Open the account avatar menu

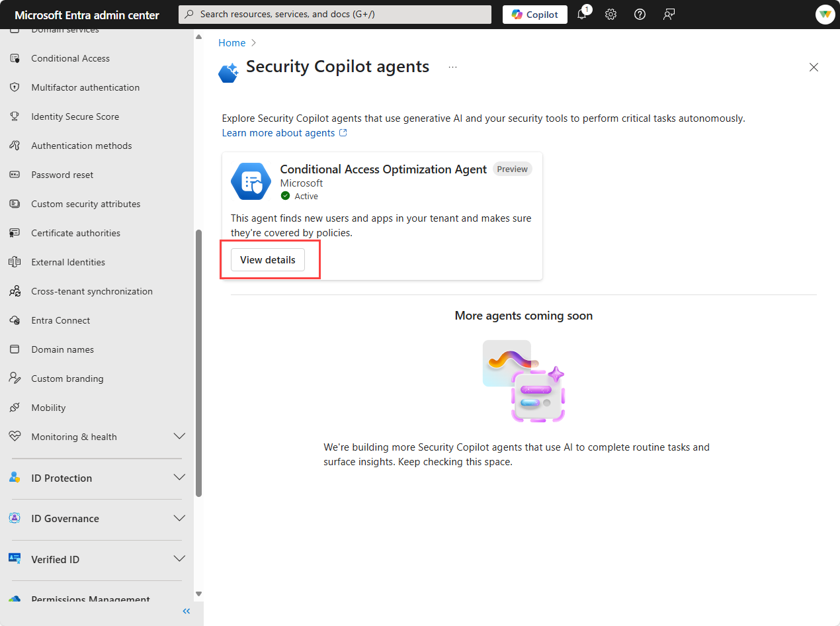click(x=825, y=15)
